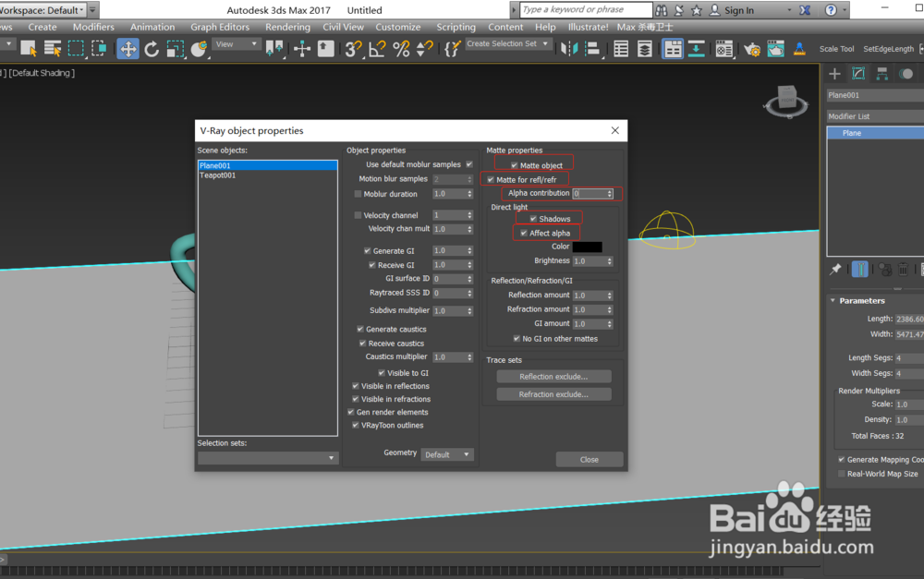Toggle Gen render elements checkbox
This screenshot has height=579, width=924.
[350, 412]
